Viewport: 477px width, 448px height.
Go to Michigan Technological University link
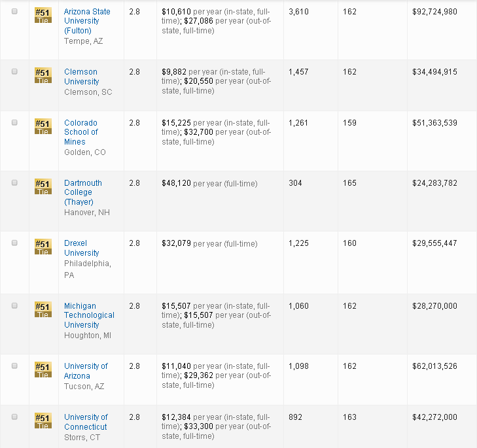coord(89,315)
